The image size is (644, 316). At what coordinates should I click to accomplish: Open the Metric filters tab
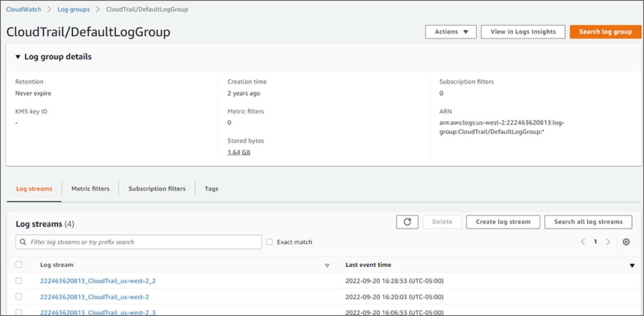pos(91,189)
